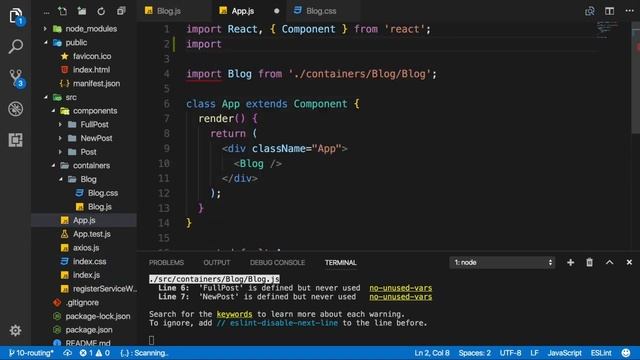Image resolution: width=640 pixels, height=360 pixels.
Task: Open the DEBUG CONSOLE panel tab
Action: 277,262
